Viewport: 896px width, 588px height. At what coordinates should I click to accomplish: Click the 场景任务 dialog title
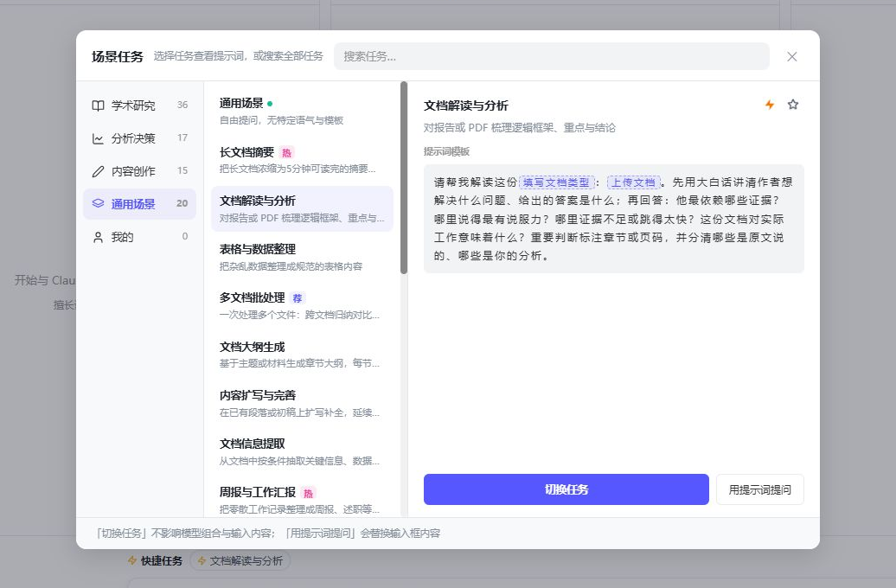pyautogui.click(x=117, y=56)
